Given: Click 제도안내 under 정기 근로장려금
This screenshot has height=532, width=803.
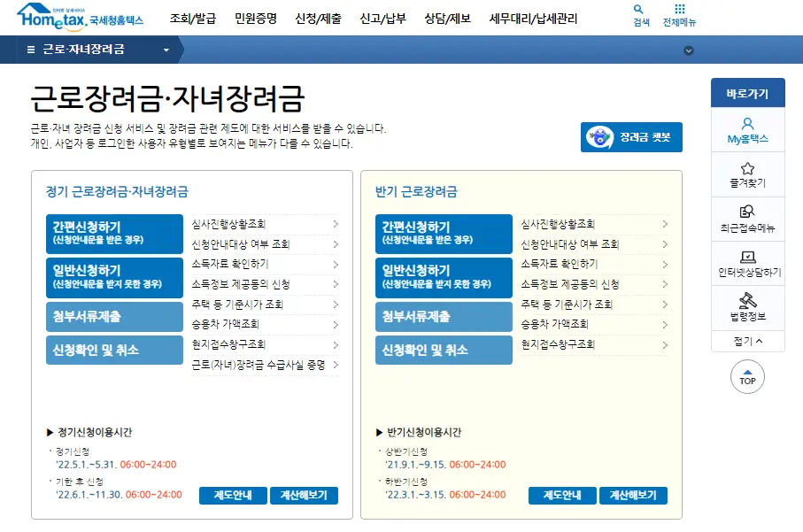Looking at the screenshot, I should [233, 496].
